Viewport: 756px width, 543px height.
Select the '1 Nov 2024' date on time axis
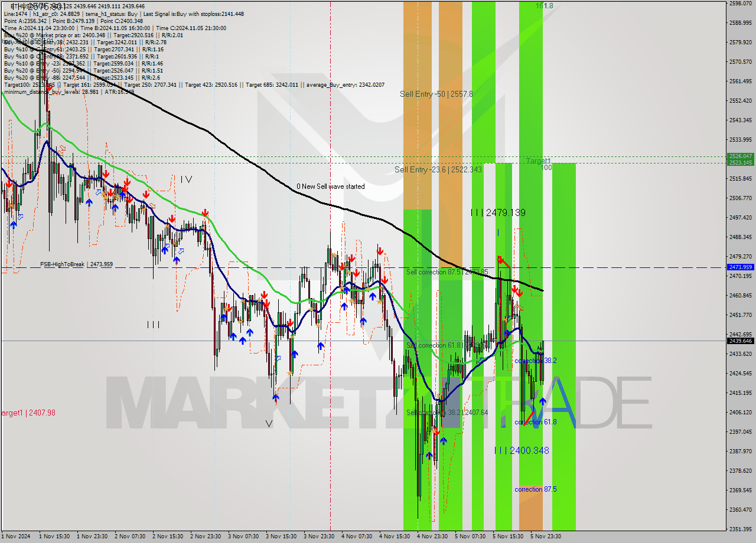[15, 537]
